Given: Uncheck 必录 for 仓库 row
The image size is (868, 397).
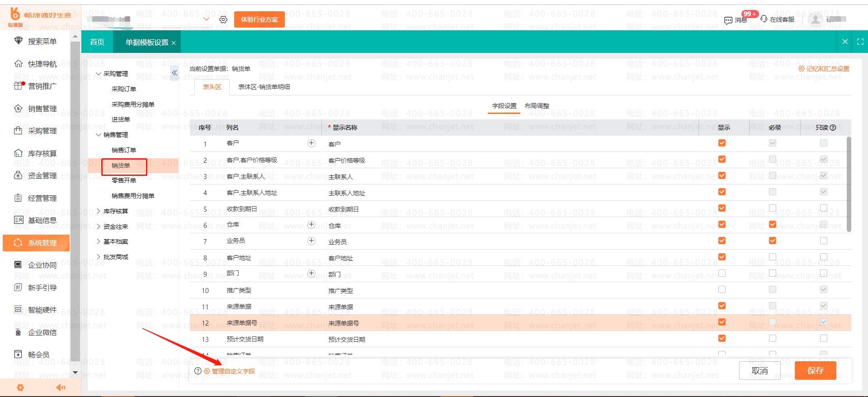Looking at the screenshot, I should click(x=773, y=224).
